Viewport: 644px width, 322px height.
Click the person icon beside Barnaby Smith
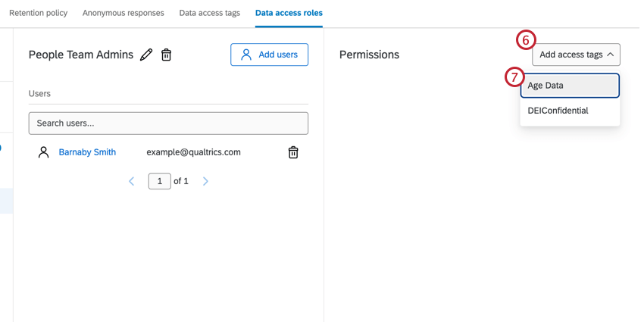43,152
